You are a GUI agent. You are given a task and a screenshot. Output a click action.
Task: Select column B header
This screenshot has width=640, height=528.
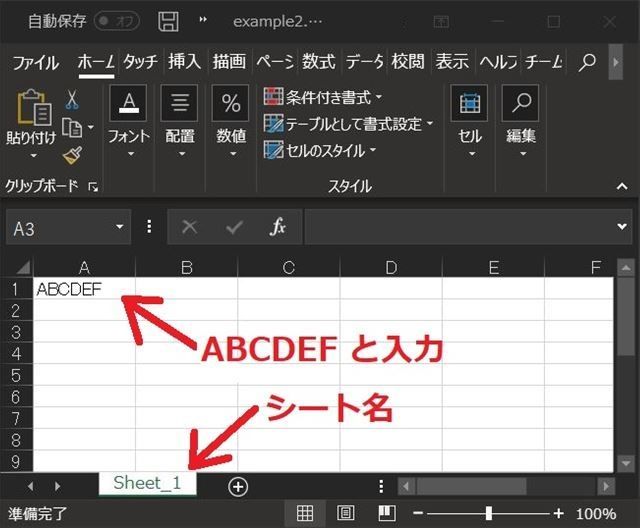187,268
